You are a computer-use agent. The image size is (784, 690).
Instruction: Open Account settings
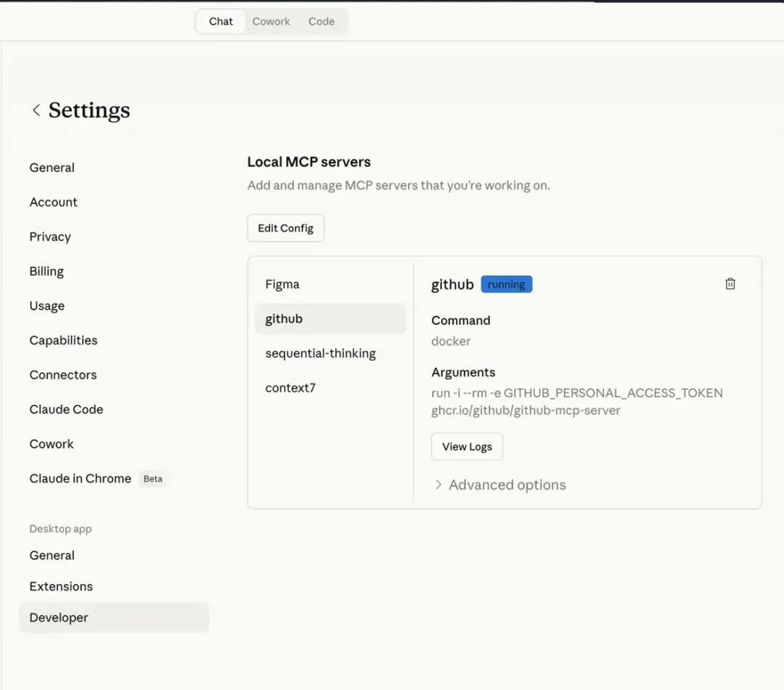pyautogui.click(x=53, y=202)
